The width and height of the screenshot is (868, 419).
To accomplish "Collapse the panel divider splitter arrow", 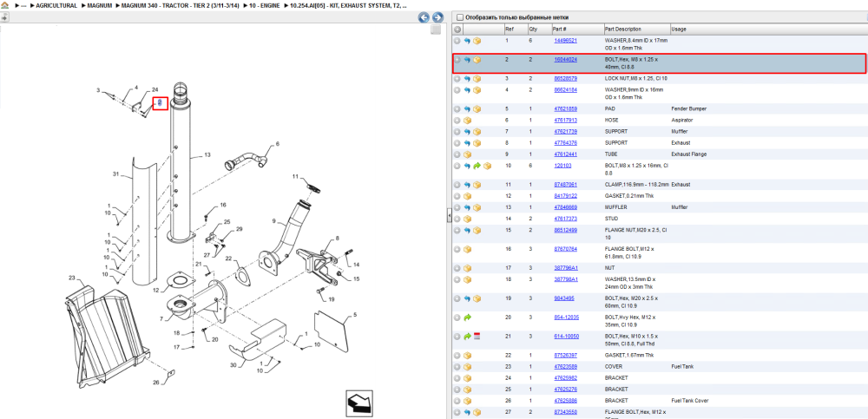I will pyautogui.click(x=450, y=216).
